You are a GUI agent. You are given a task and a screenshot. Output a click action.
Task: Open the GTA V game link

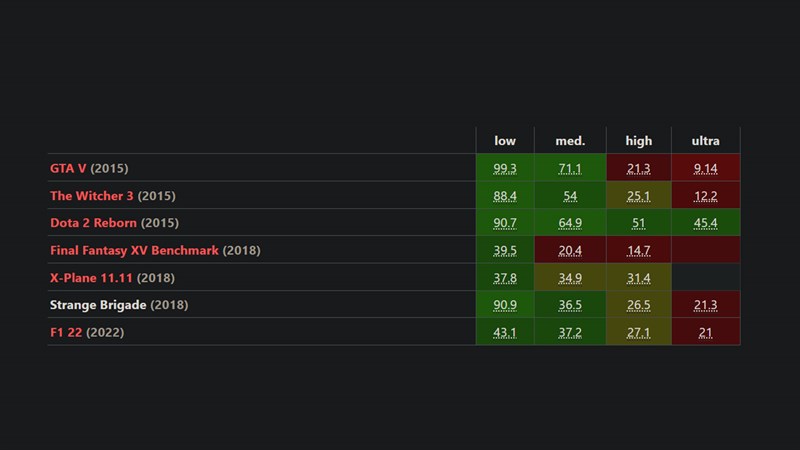click(x=68, y=168)
